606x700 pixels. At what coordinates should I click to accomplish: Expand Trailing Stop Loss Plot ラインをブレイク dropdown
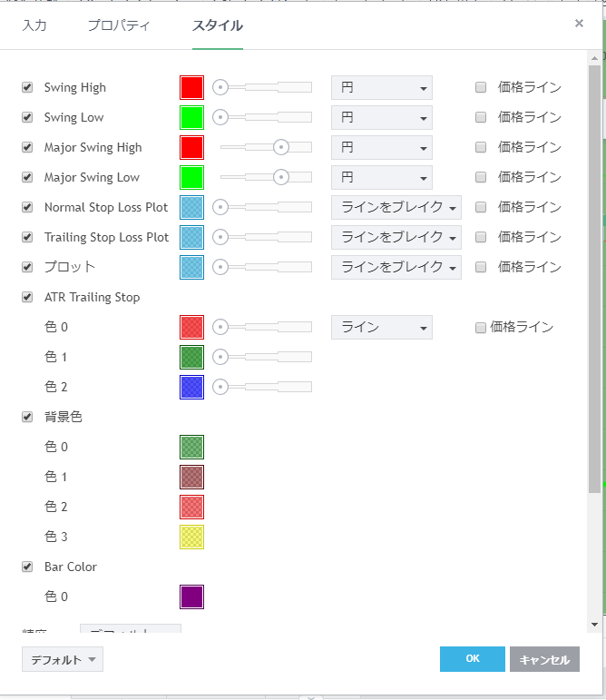[396, 237]
